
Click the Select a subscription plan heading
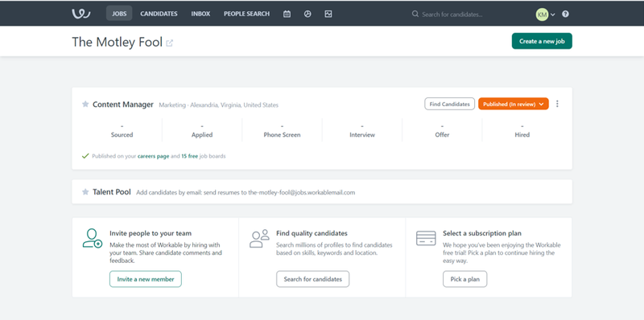482,233
